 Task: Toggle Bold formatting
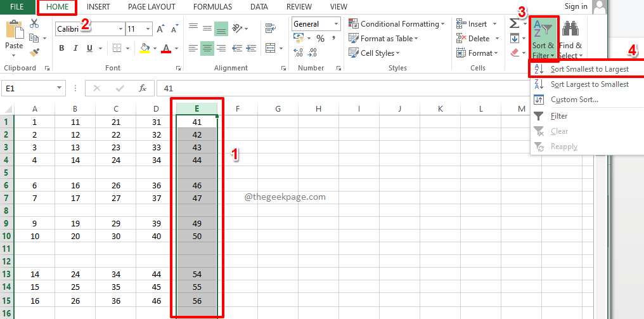tap(61, 48)
